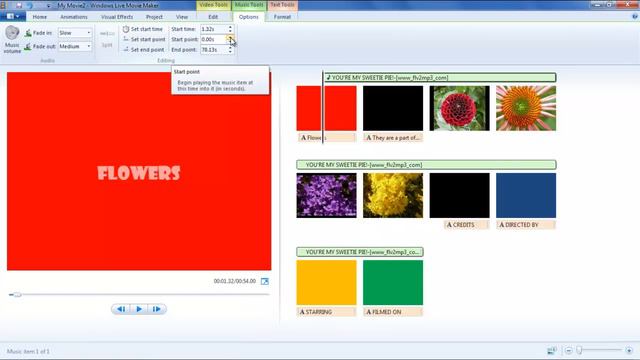Select 'They are a part of...' caption
Viewport: 640px width, 360px height.
tap(393, 138)
